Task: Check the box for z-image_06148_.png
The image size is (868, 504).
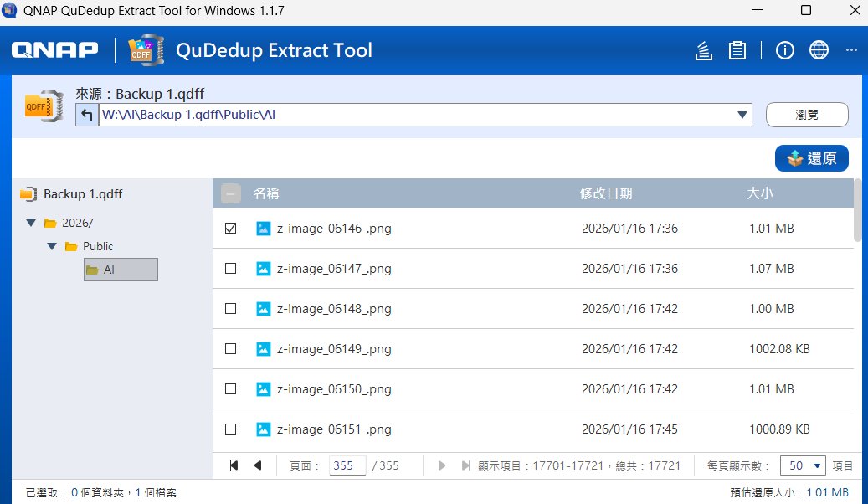Action: [x=231, y=309]
